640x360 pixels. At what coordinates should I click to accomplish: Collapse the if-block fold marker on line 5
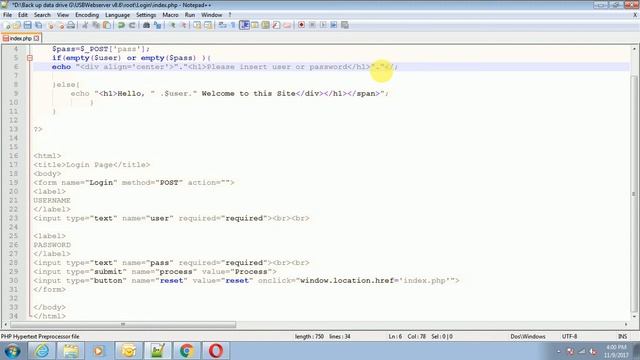click(x=30, y=58)
